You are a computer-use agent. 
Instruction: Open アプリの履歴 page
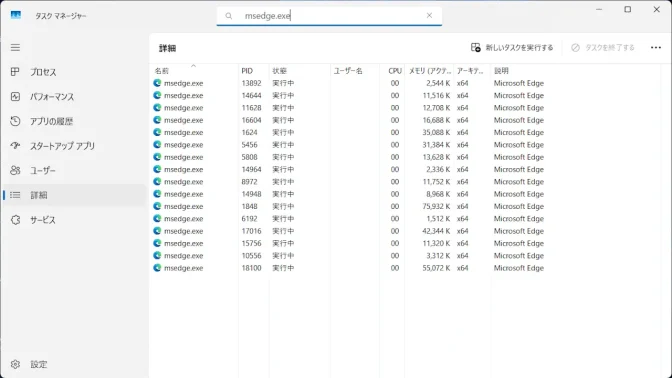click(x=75, y=121)
